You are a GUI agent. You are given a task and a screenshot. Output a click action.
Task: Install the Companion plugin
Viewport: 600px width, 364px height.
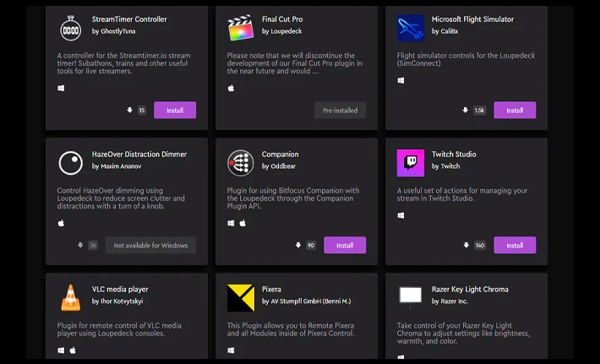click(x=345, y=245)
